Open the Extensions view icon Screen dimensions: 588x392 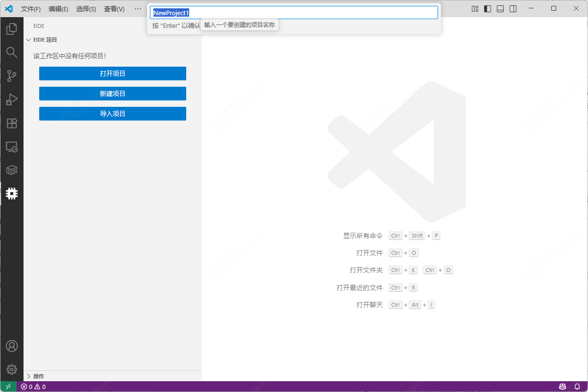tap(12, 123)
